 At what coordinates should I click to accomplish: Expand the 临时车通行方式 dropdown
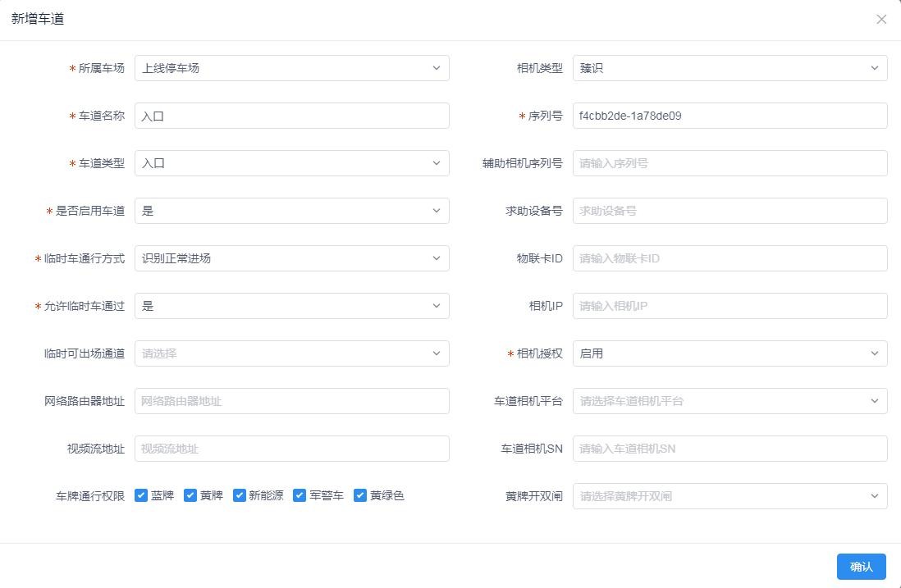(292, 258)
